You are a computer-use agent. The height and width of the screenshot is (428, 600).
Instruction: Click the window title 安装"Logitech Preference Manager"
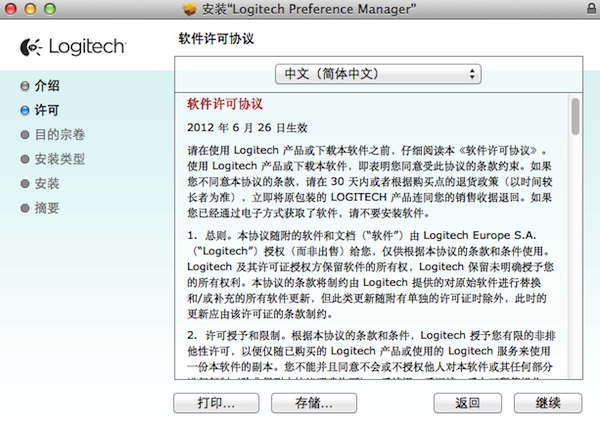point(309,9)
